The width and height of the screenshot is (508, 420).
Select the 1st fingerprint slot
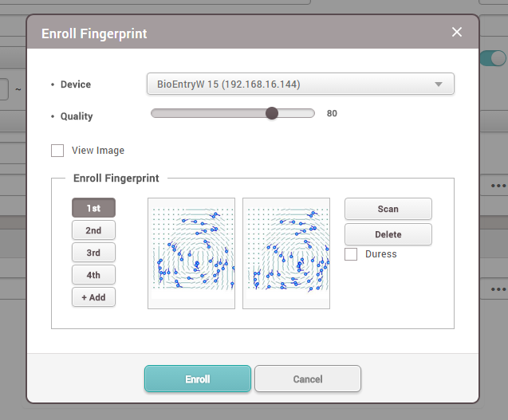[93, 208]
